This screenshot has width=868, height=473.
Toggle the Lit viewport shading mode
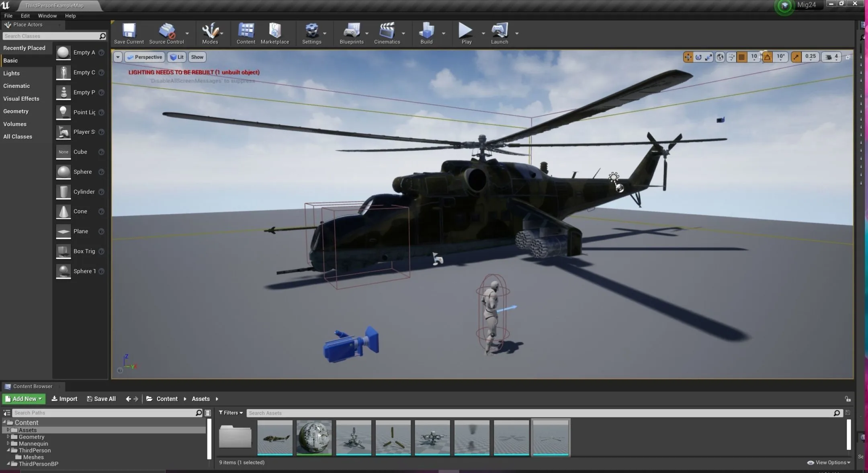pos(176,57)
